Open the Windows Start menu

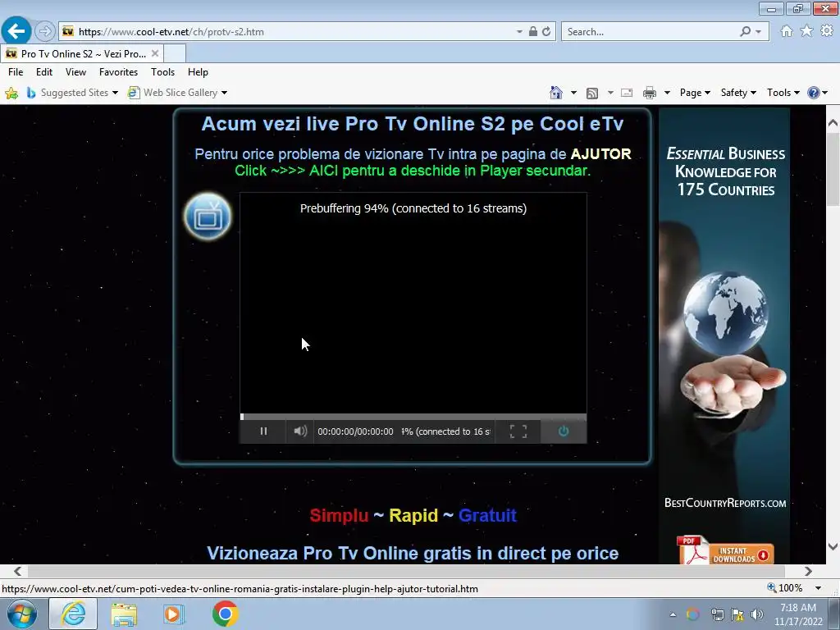coord(22,614)
